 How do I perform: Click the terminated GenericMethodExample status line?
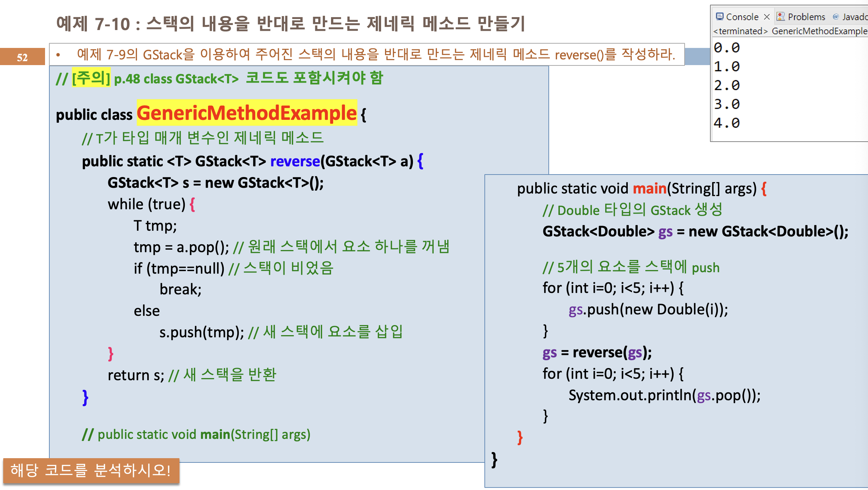(x=789, y=31)
